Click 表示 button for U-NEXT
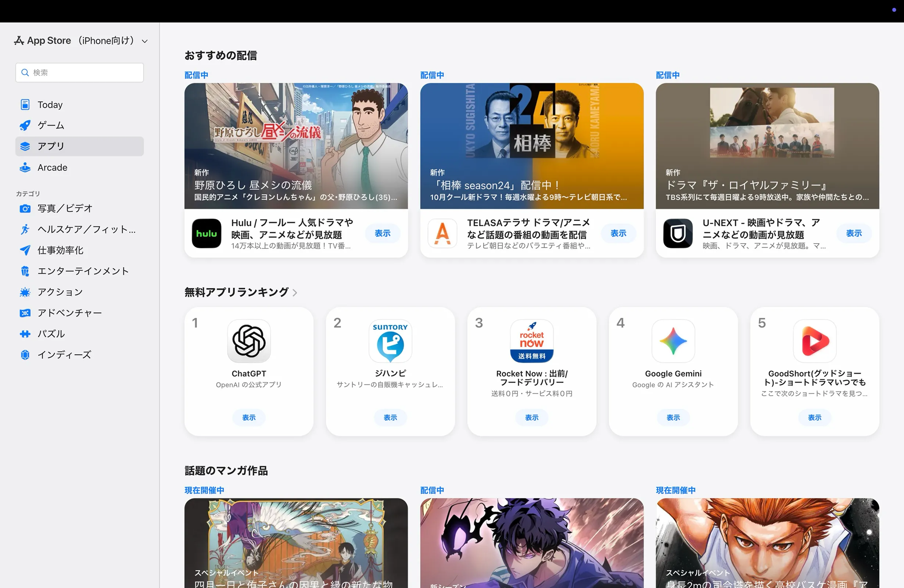The width and height of the screenshot is (904, 588). point(854,233)
